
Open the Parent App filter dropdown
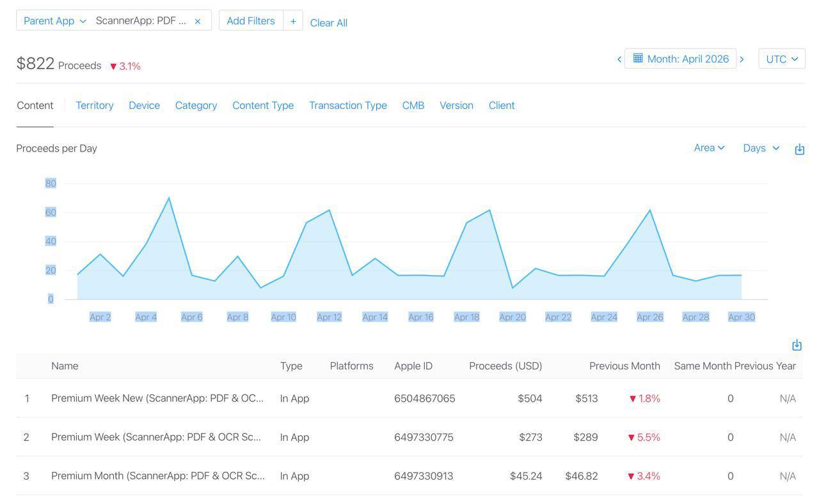[54, 20]
